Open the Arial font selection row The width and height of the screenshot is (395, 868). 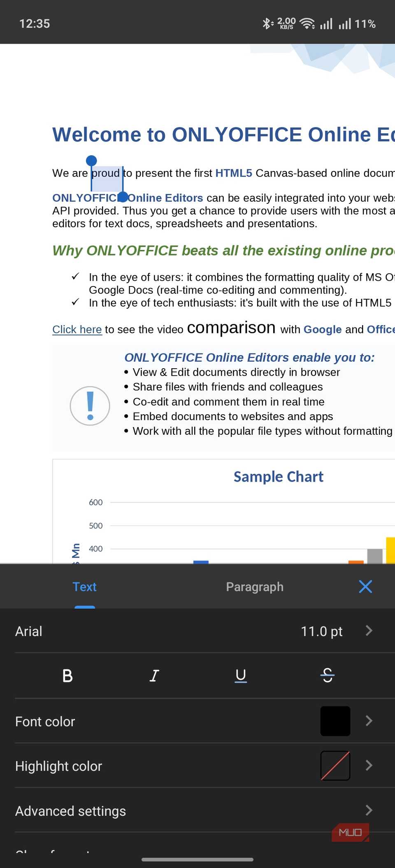tap(197, 631)
